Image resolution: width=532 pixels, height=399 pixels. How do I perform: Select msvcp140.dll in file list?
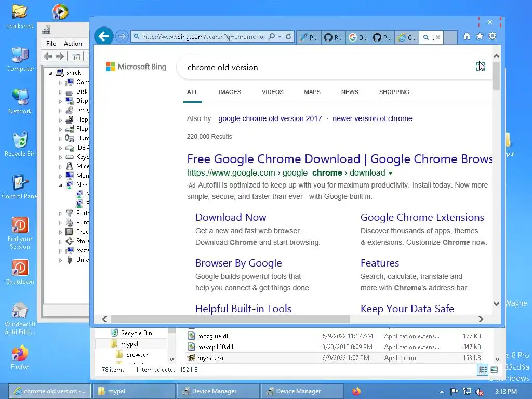click(x=334, y=347)
